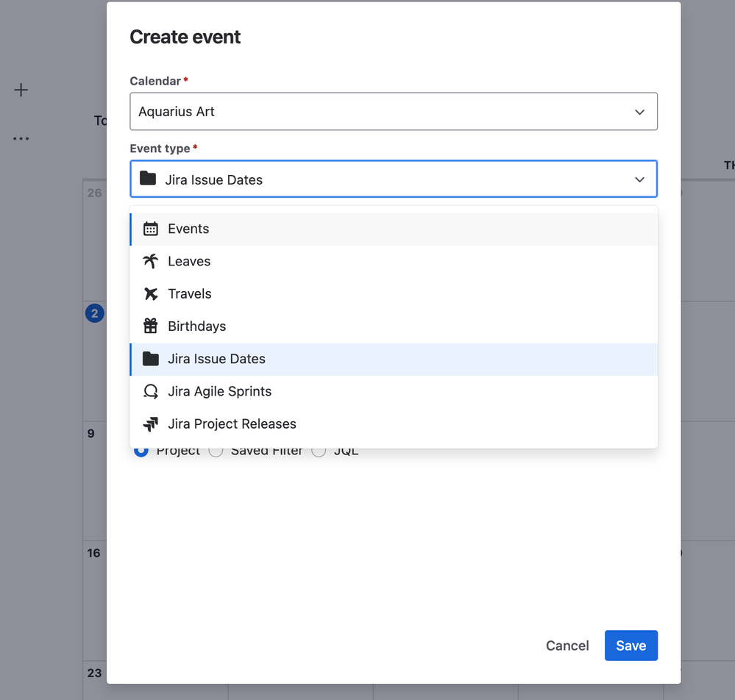Screen dimensions: 735x700
Task: Click the gift icon beside Birthdays
Action: 151,326
